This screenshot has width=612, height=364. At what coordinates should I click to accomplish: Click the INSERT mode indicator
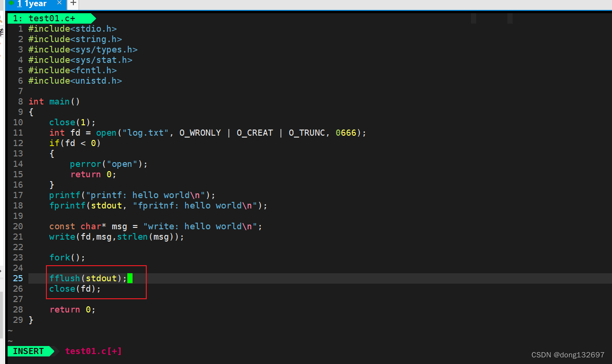point(28,351)
